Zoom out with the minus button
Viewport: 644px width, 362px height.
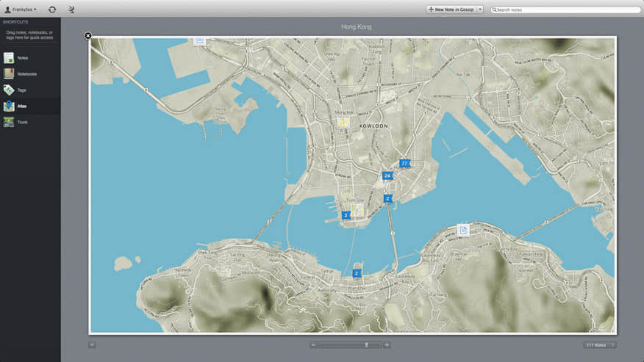tap(313, 344)
